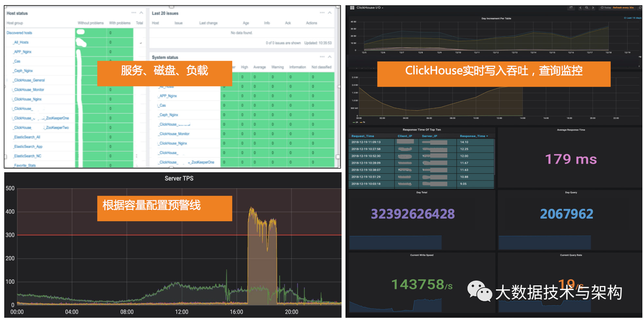The width and height of the screenshot is (644, 321).
Task: Open the Discovered hosts group link
Action: 19,33
